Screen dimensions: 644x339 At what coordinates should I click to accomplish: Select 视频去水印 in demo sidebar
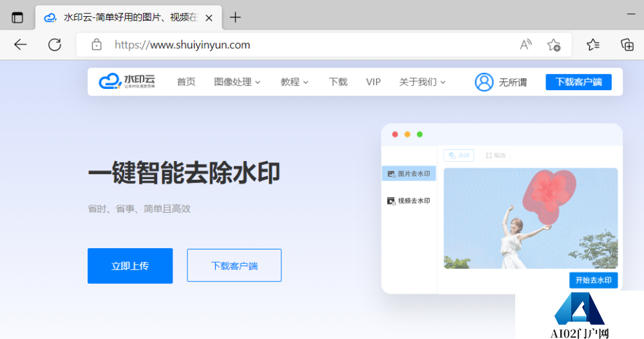[x=409, y=200]
